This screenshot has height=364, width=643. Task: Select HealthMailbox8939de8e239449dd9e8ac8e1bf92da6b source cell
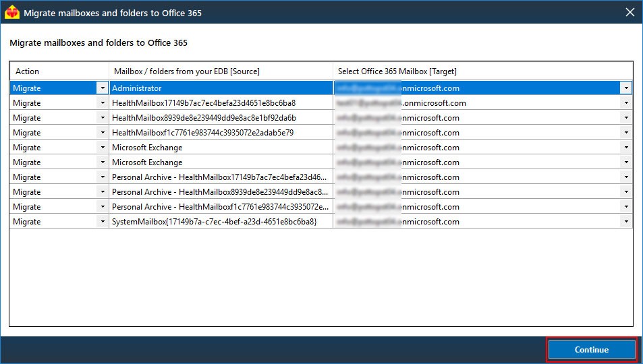click(221, 118)
